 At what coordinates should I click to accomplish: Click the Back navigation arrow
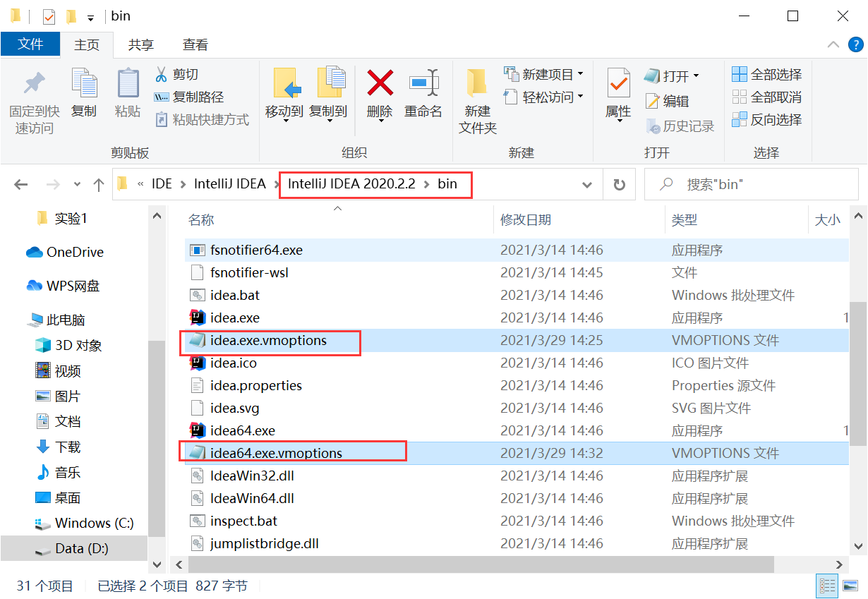click(21, 185)
